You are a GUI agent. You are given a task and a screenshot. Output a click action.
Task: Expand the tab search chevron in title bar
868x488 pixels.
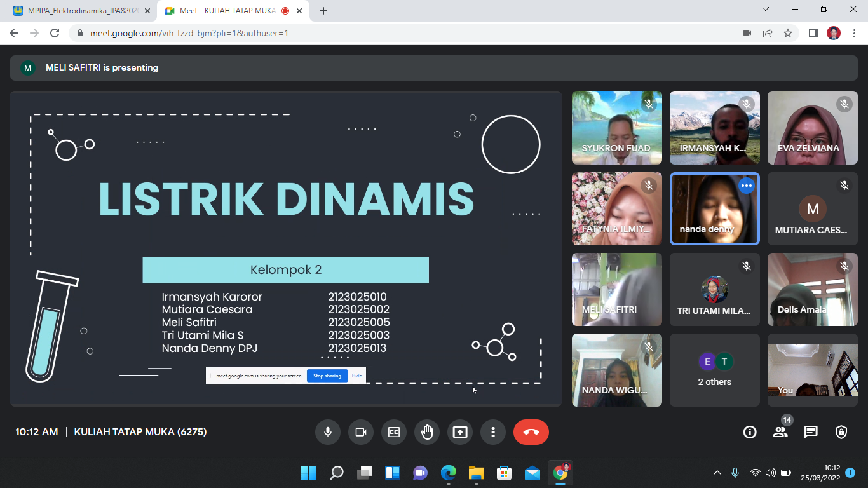766,10
